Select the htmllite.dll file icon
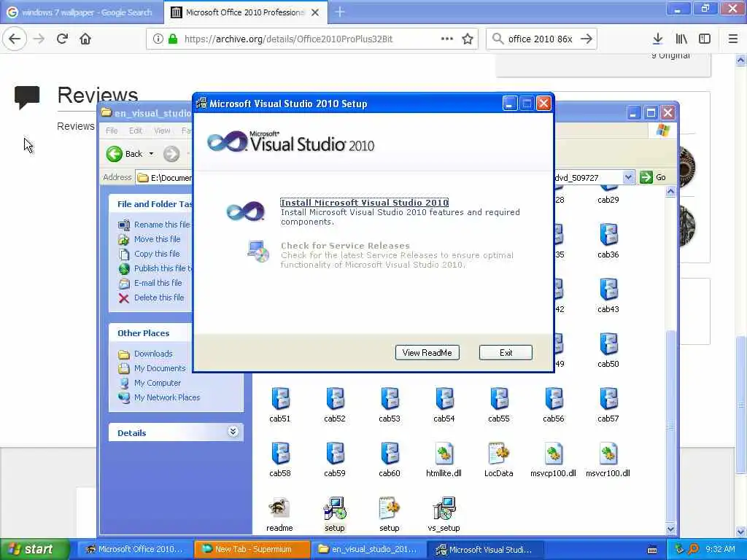This screenshot has width=747, height=560. [444, 454]
